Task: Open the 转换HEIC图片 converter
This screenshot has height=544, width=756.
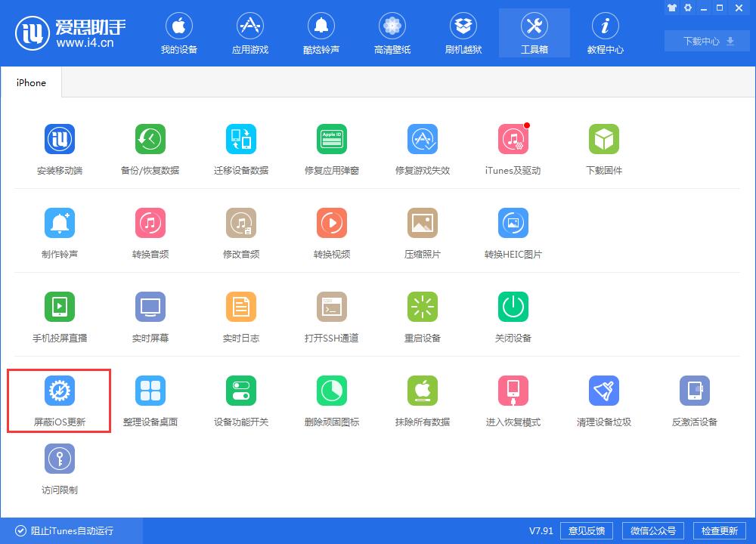Action: (513, 231)
